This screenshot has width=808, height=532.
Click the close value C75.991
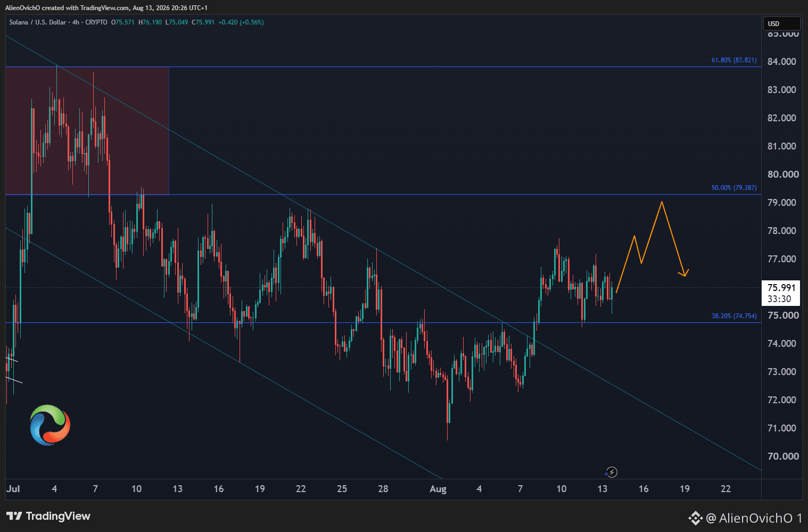coord(203,22)
